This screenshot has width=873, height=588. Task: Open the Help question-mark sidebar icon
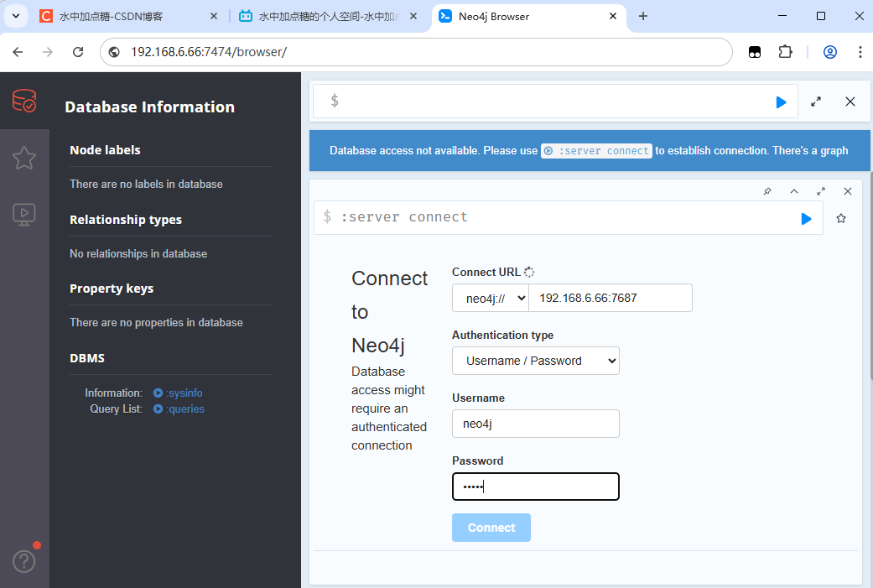pyautogui.click(x=24, y=560)
